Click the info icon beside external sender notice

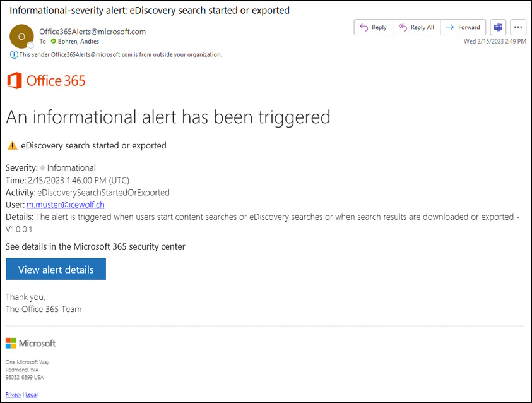pyautogui.click(x=14, y=55)
